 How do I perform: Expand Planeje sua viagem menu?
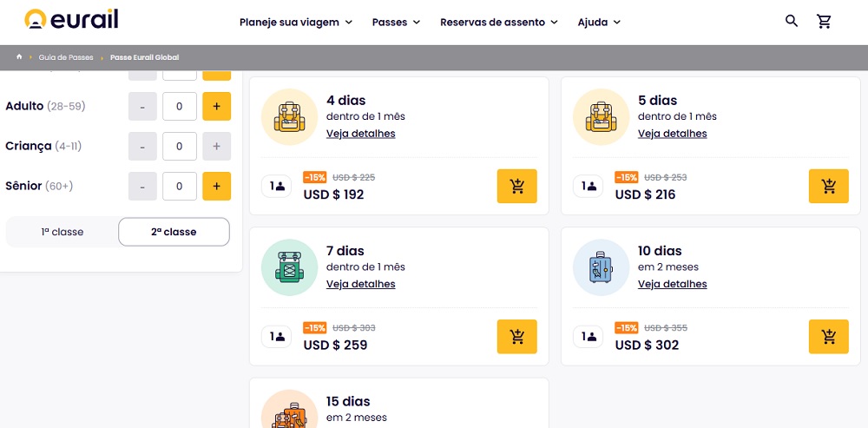[x=296, y=22]
